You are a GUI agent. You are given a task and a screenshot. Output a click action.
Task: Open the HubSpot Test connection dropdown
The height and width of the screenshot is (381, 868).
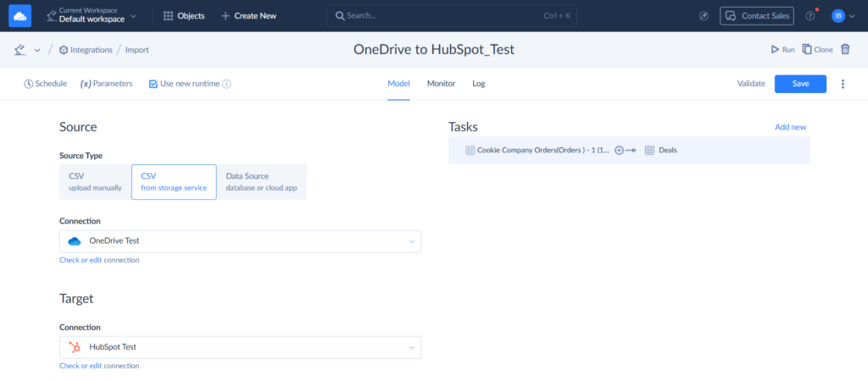click(240, 347)
